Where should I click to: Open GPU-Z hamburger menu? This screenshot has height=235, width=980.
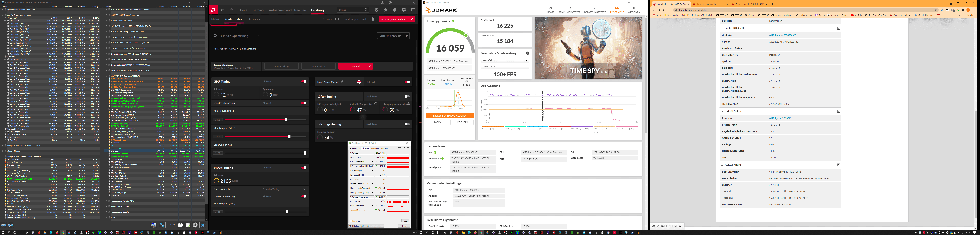tap(408, 148)
